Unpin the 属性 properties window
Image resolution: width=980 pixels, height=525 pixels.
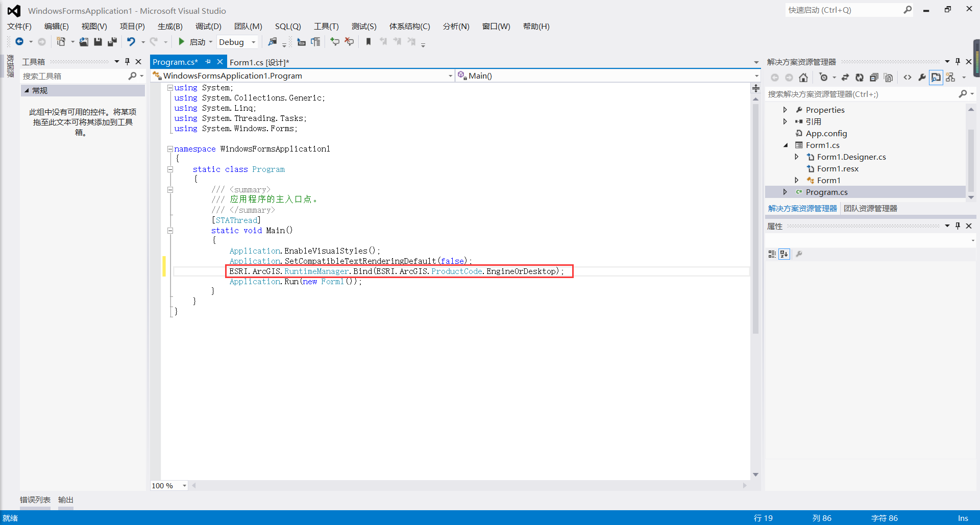tap(958, 226)
